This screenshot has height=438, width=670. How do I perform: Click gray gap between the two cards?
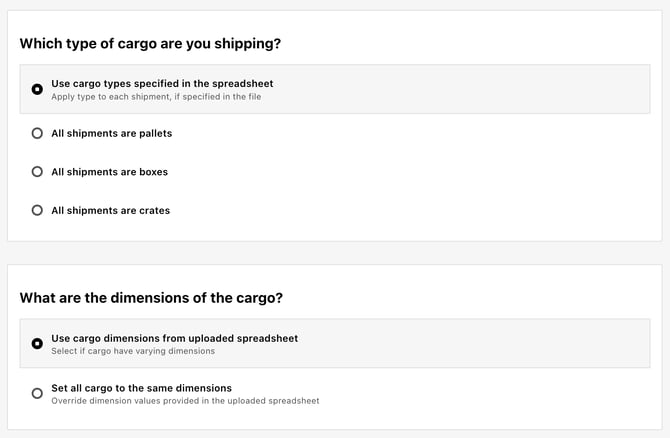[x=335, y=253]
